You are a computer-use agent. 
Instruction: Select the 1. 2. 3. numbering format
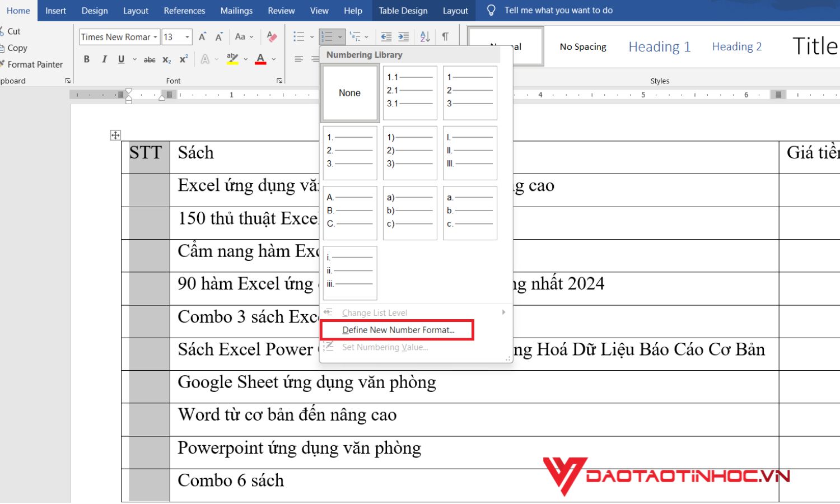[350, 153]
